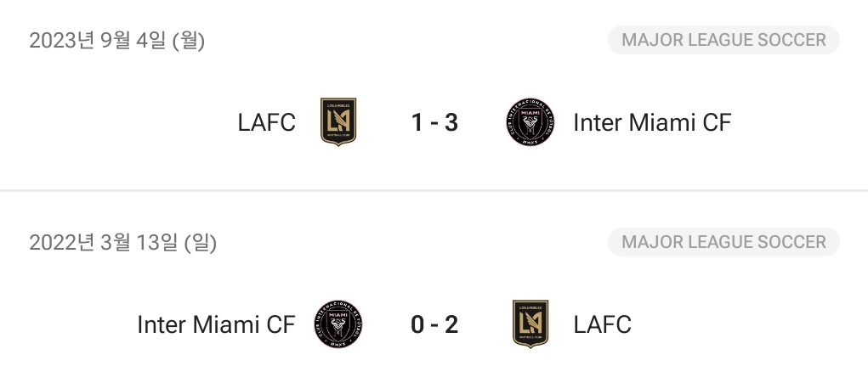Click the LAFC crest in the 2023 match
Image resolution: width=868 pixels, height=383 pixels.
[338, 122]
